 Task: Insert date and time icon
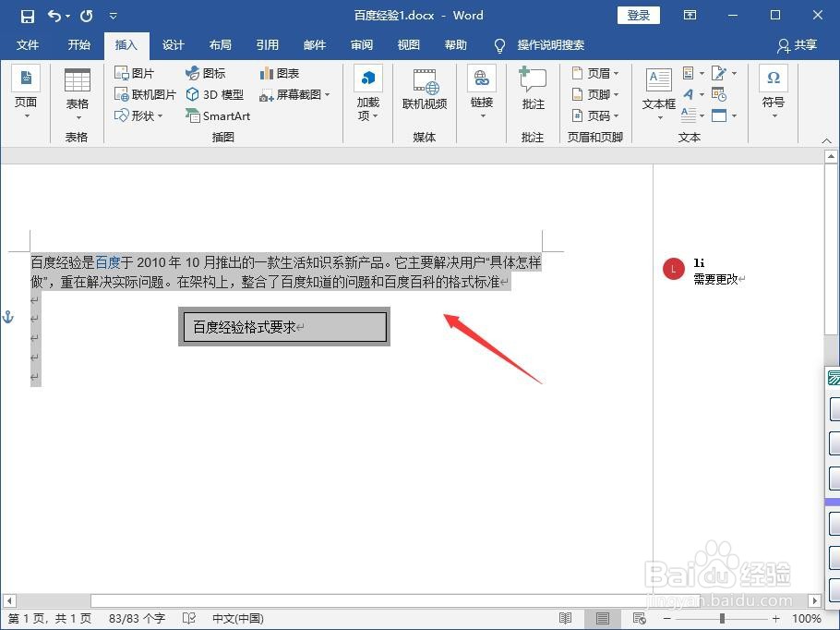pyautogui.click(x=719, y=94)
